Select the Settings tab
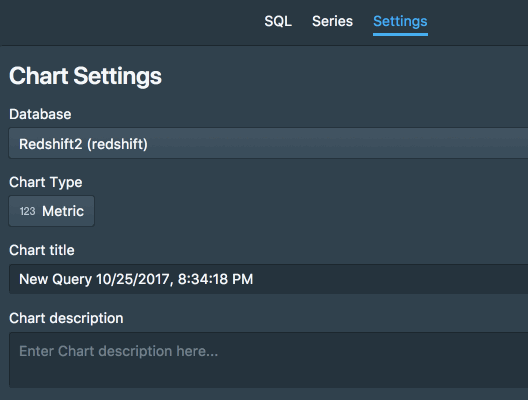The image size is (528, 400). pyautogui.click(x=400, y=21)
